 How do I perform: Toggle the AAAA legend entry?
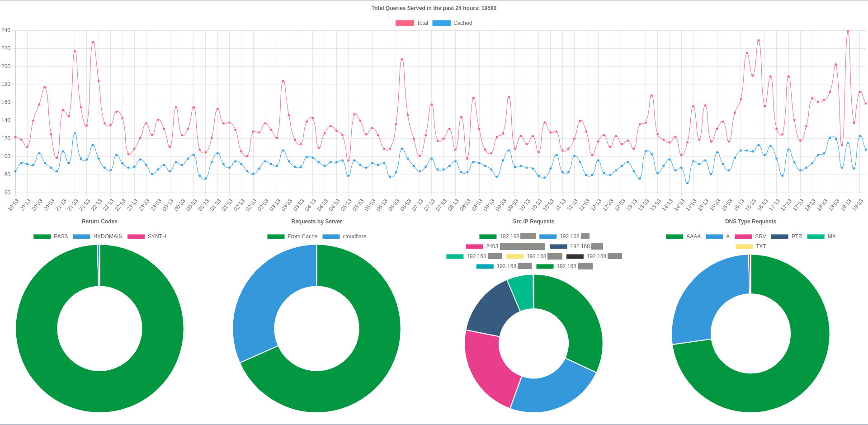(683, 236)
